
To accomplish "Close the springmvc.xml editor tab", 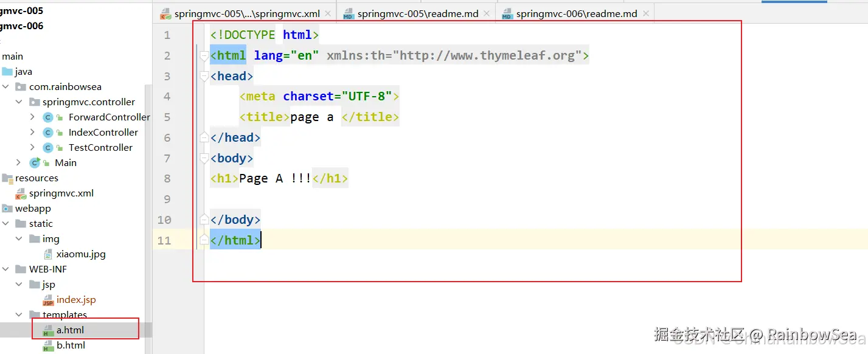I will point(328,13).
